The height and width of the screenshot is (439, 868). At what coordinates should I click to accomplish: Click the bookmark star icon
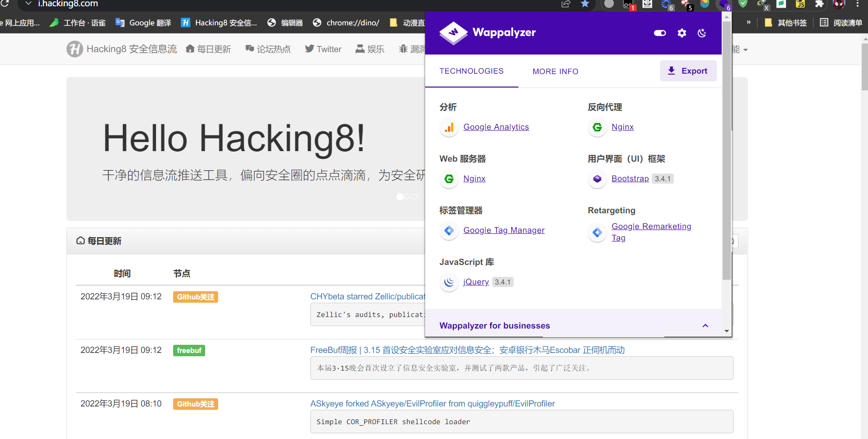[585, 4]
